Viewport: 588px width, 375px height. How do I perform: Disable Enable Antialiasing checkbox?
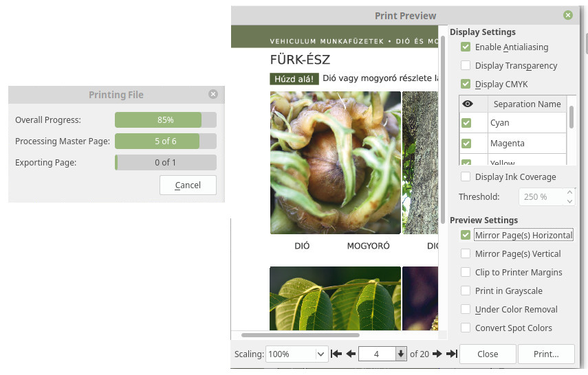466,47
